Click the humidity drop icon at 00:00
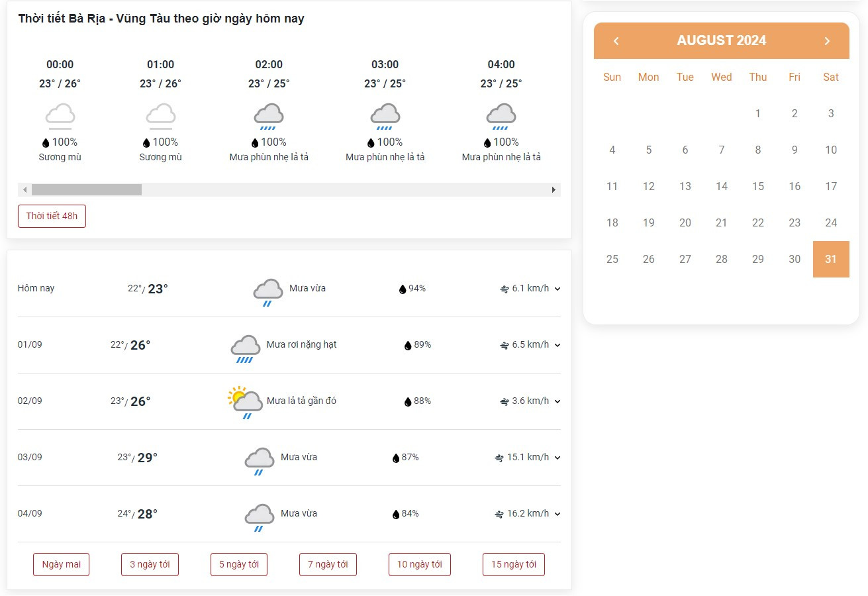The width and height of the screenshot is (868, 596). tap(46, 142)
